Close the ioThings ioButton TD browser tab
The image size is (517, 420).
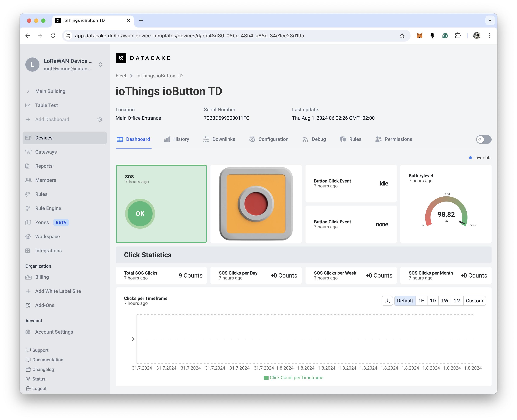coord(128,20)
